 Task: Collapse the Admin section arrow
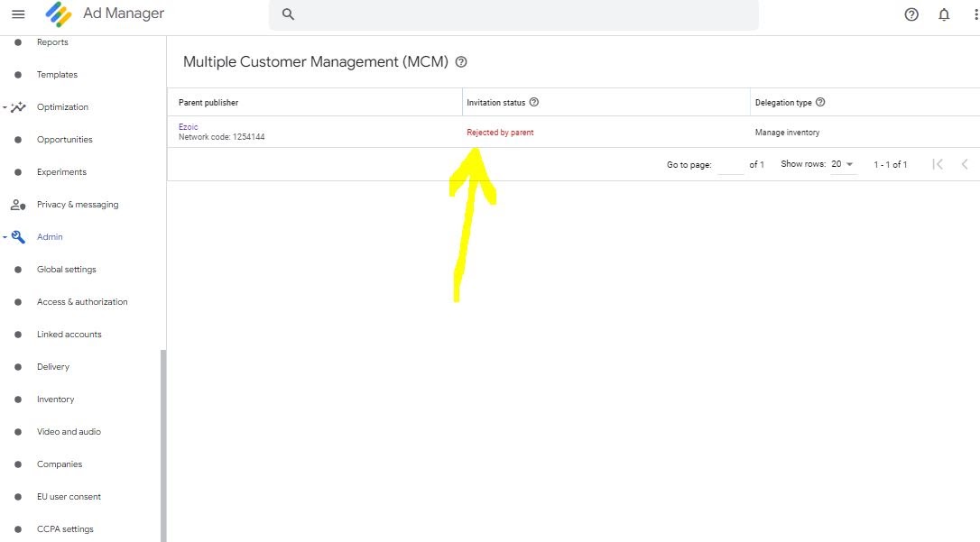[x=5, y=237]
